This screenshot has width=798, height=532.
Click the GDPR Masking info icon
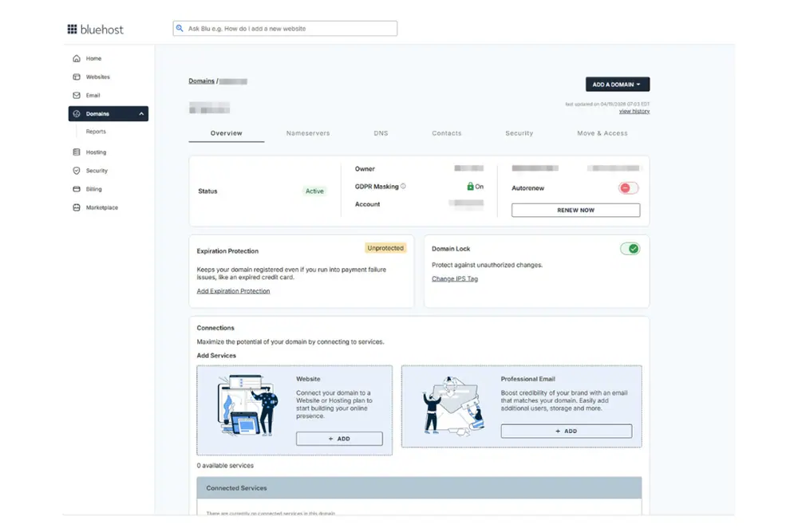(x=403, y=186)
